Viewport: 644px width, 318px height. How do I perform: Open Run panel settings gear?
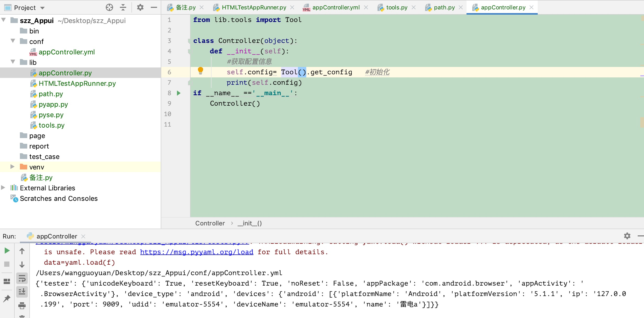pos(627,236)
